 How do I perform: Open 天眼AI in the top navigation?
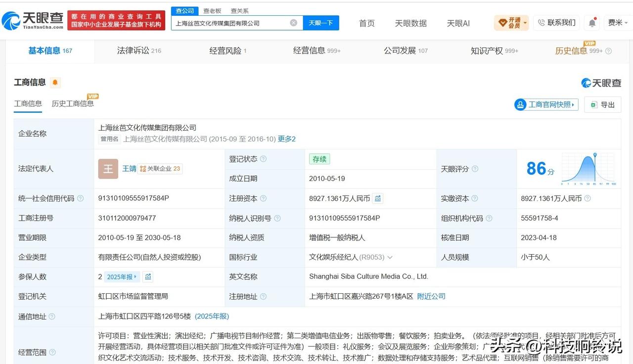coord(458,23)
